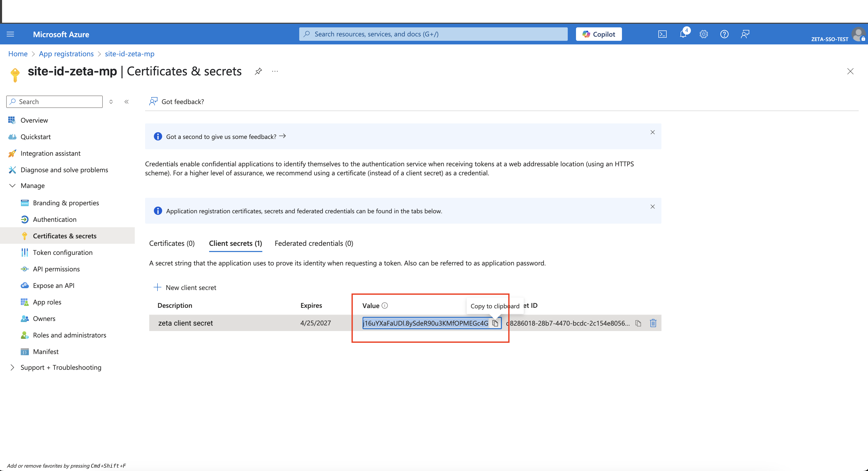This screenshot has height=471, width=868.
Task: Open the Cloud Shell icon
Action: [x=662, y=34]
